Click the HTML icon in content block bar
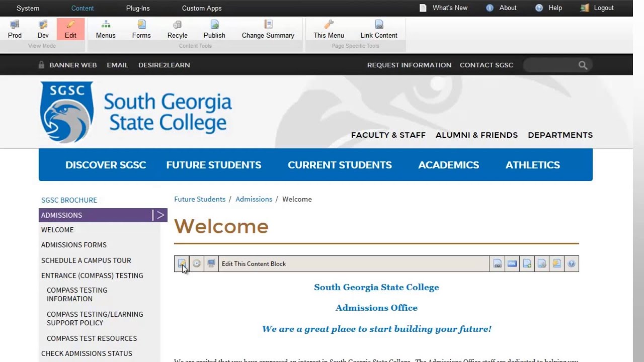Viewport: 644px width, 362px height. 512,263
